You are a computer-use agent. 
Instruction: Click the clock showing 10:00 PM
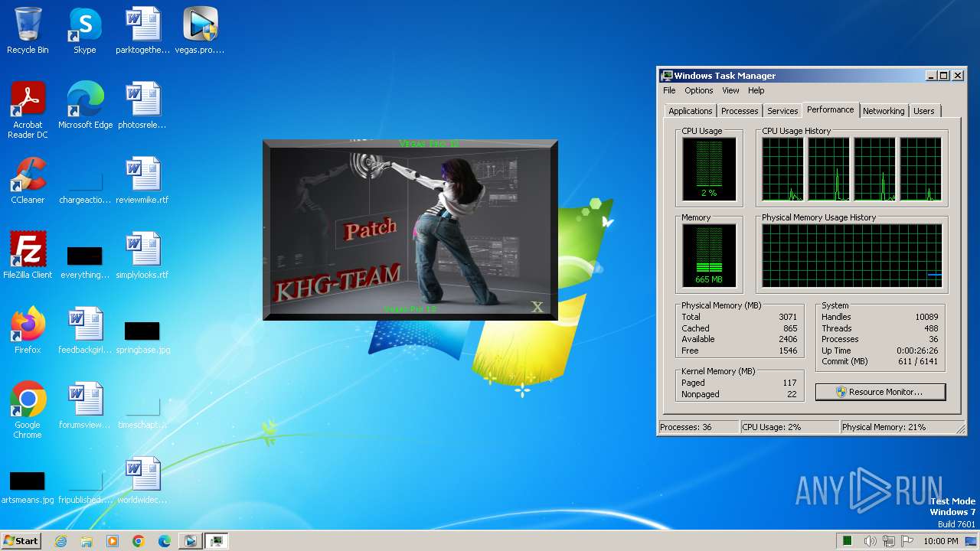click(x=940, y=541)
